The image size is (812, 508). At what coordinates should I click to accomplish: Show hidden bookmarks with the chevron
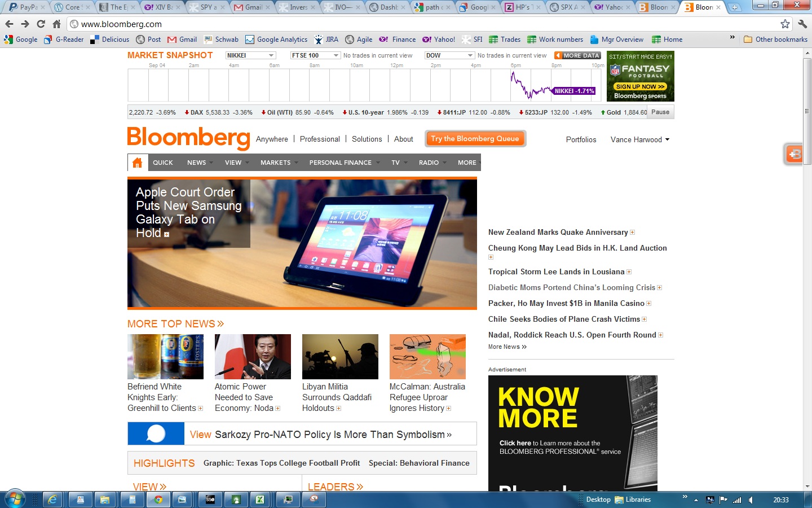pyautogui.click(x=732, y=38)
